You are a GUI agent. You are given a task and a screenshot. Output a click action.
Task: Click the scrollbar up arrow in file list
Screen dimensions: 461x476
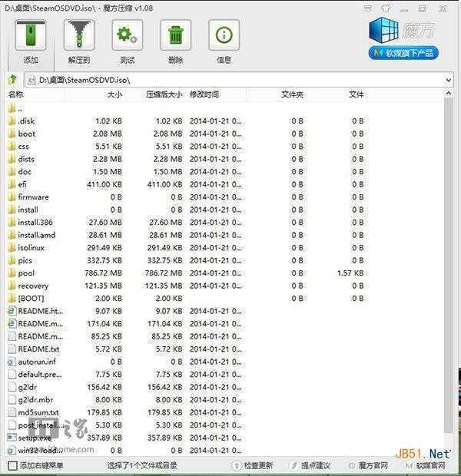(x=449, y=93)
